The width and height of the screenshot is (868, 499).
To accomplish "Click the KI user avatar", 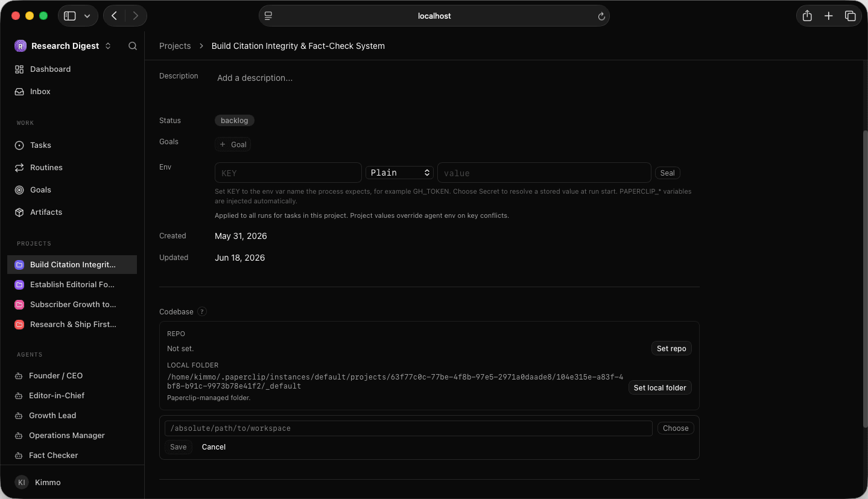I will pos(22,483).
